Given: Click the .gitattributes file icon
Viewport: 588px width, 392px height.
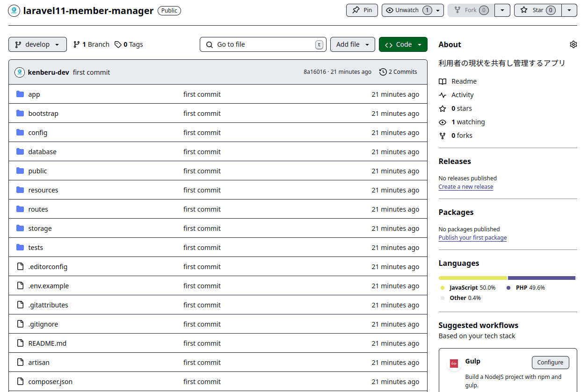Looking at the screenshot, I should pyautogui.click(x=20, y=305).
